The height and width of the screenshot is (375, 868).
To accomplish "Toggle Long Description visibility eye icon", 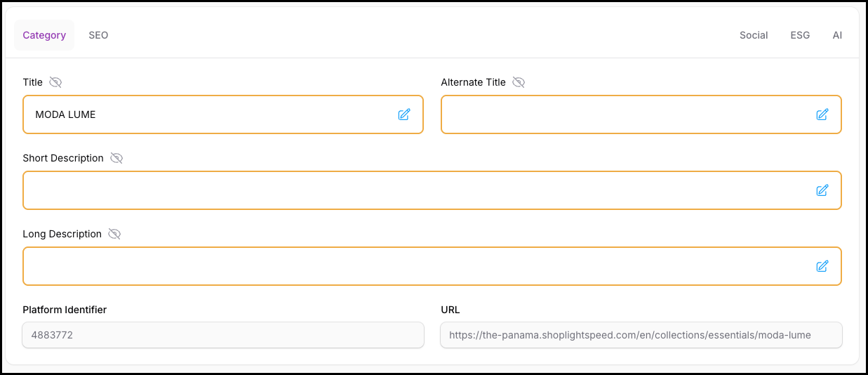I will click(114, 234).
